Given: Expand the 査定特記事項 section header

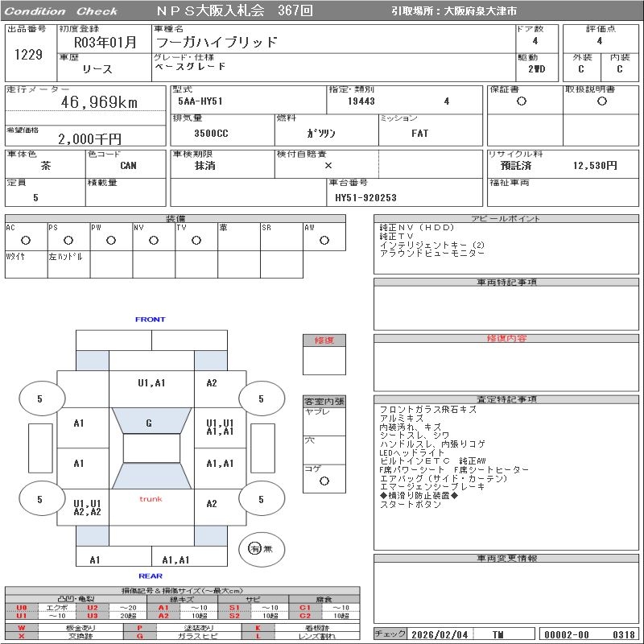Looking at the screenshot, I should click(506, 399).
